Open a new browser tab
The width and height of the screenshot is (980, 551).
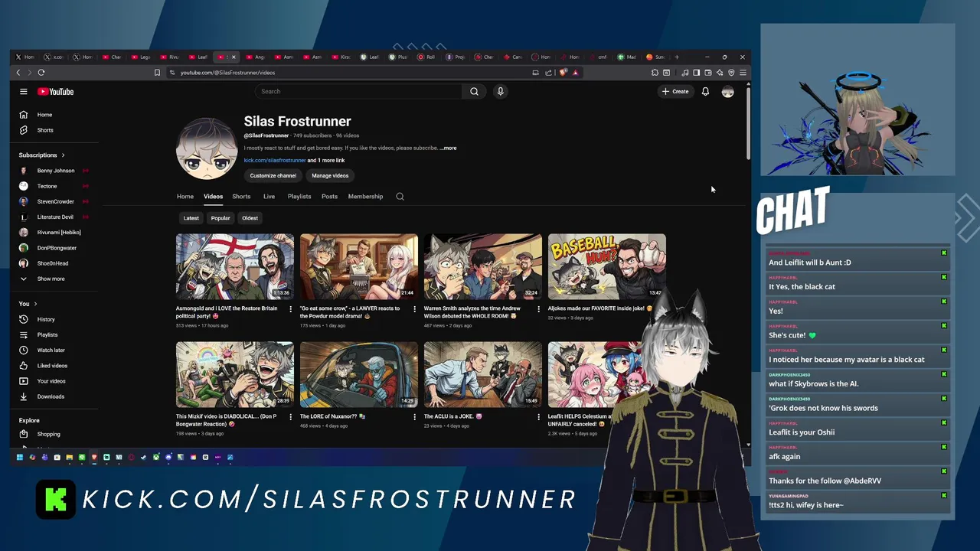677,57
